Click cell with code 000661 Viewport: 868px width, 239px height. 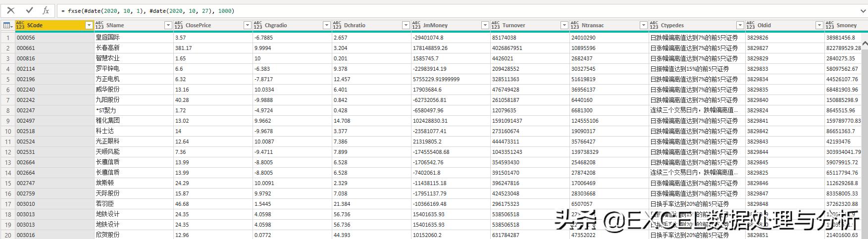click(54, 48)
